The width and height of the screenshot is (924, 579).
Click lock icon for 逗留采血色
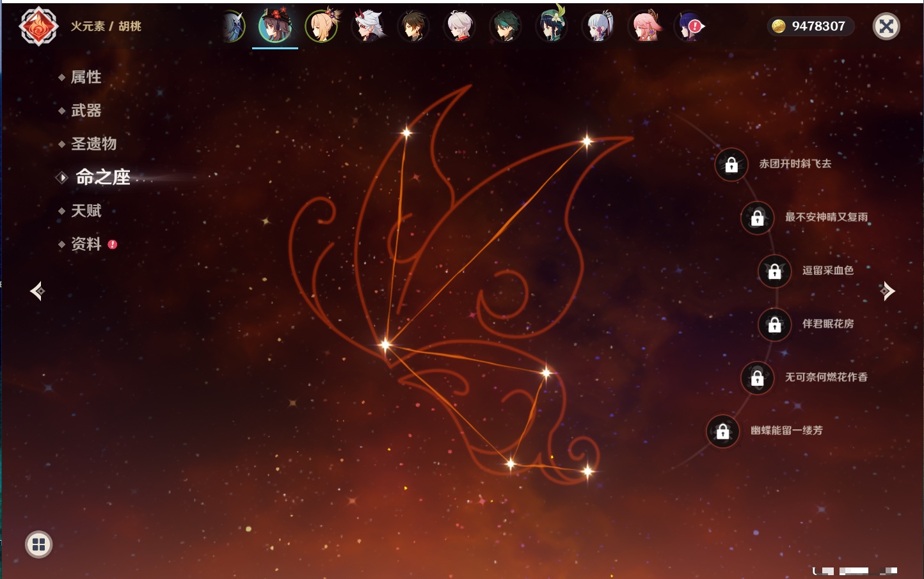pyautogui.click(x=775, y=271)
